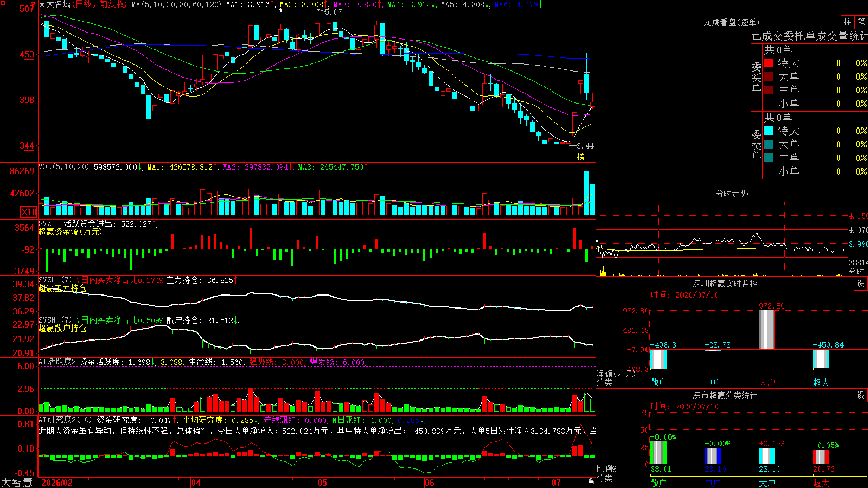Click the lock icon near the date axis
The image size is (868, 488).
point(591,481)
